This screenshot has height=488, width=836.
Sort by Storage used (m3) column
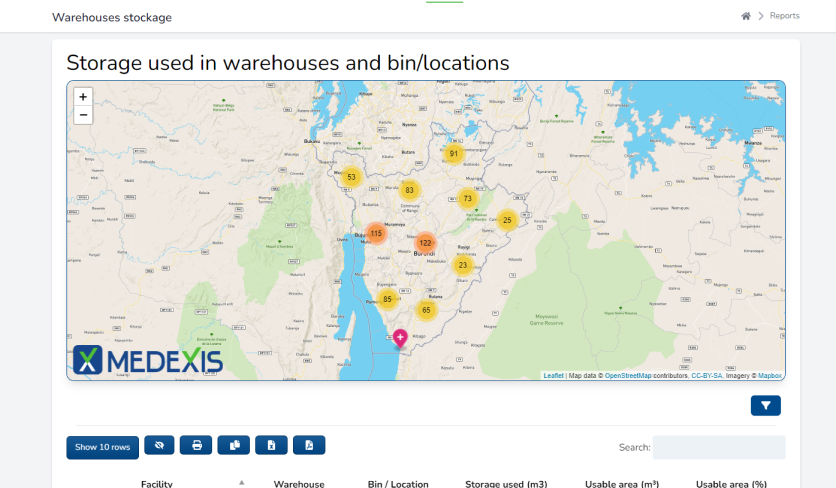(506, 484)
